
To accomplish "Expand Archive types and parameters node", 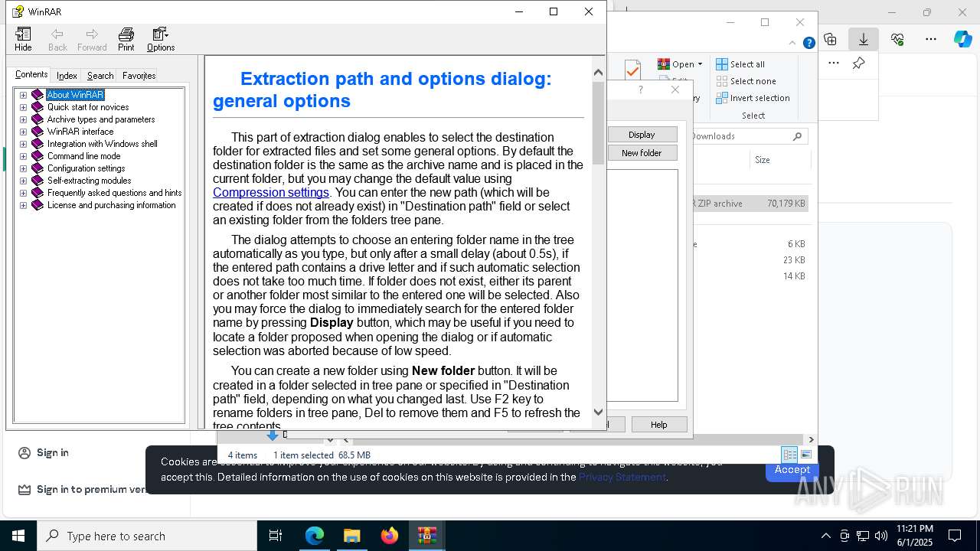I will pos(23,119).
